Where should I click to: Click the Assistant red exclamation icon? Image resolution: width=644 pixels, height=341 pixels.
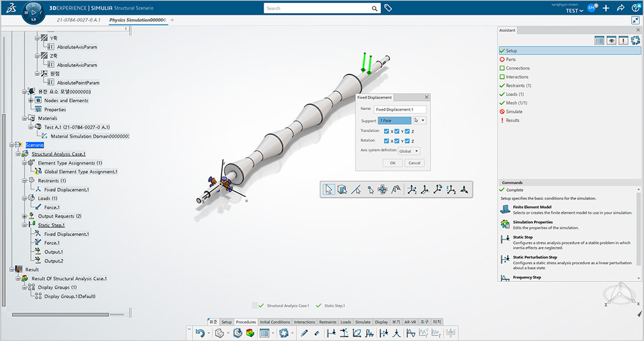[623, 40]
